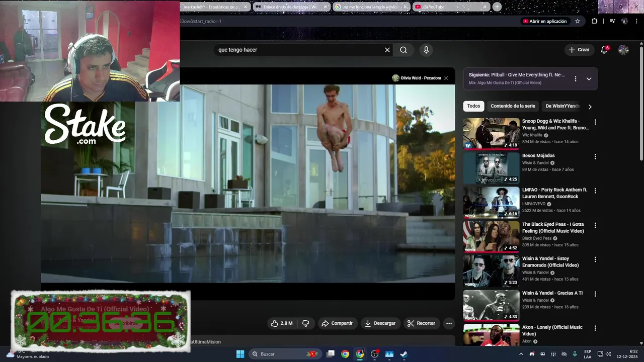Expand the Siguiente mix playlist panel
The image size is (644, 362).
[x=589, y=79]
